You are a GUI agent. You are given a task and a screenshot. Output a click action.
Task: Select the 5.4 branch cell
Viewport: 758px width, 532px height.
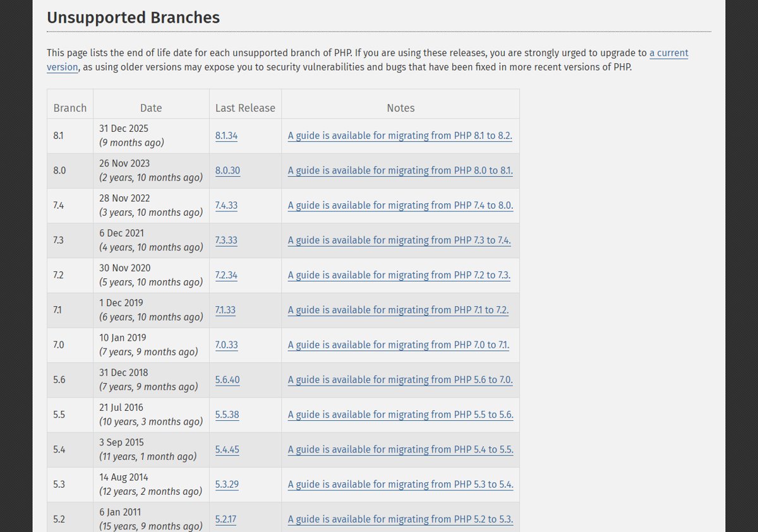tap(70, 450)
